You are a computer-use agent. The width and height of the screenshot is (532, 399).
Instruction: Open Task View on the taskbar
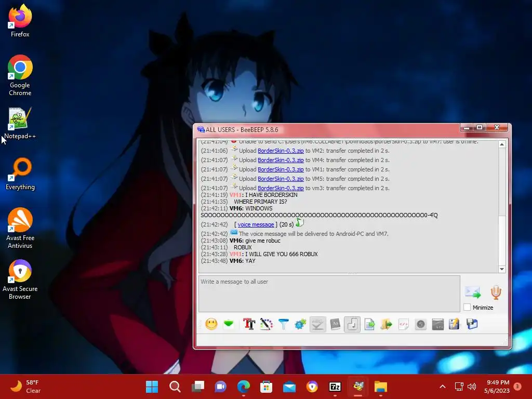(198, 387)
